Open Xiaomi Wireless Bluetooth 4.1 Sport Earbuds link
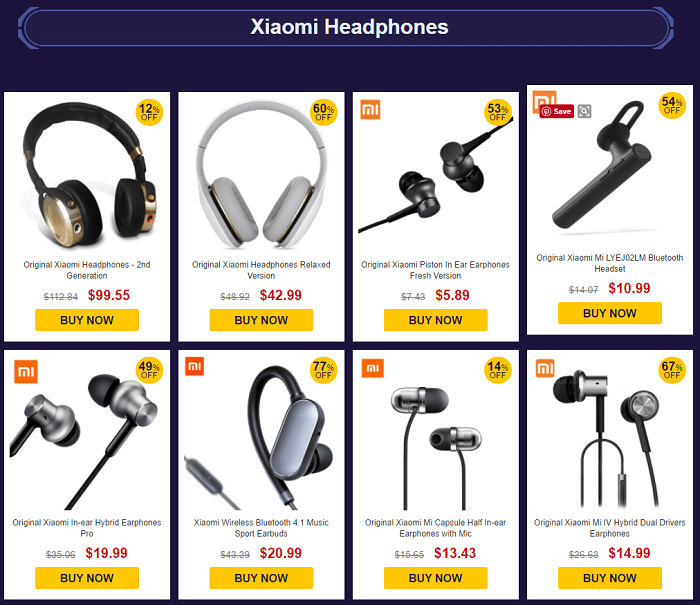 click(261, 528)
